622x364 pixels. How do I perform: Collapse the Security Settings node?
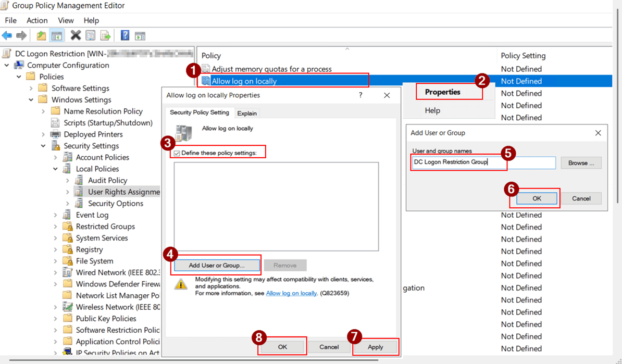[x=43, y=146]
